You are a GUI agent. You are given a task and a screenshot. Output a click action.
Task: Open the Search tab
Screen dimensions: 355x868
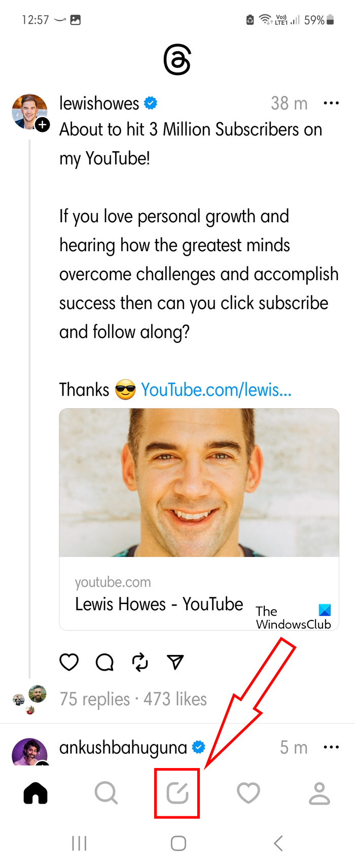(x=106, y=793)
